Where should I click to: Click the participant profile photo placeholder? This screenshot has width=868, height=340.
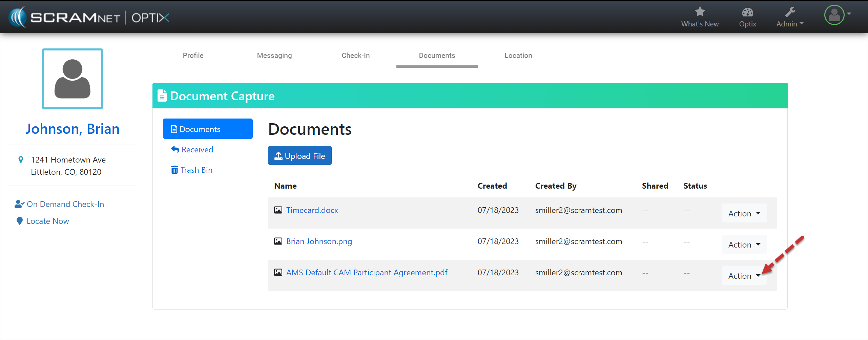(x=73, y=79)
